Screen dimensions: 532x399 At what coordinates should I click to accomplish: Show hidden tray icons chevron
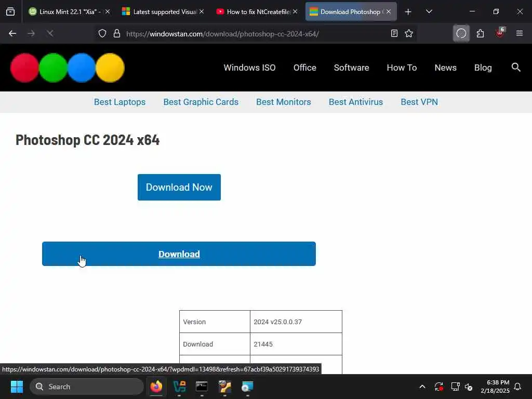pyautogui.click(x=422, y=387)
